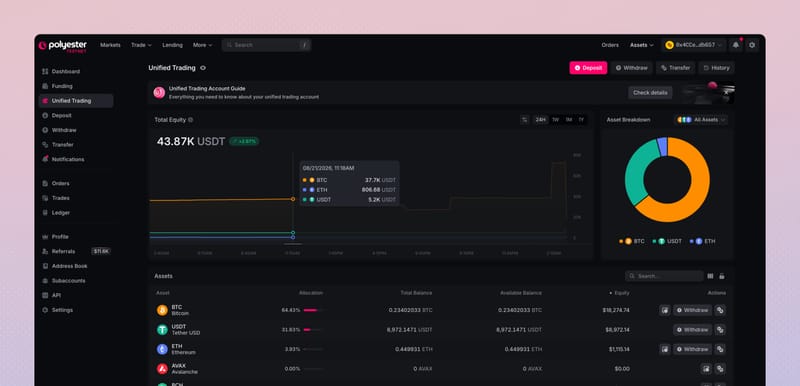
Task: Click the transfer icon in AVAX row
Action: [720, 369]
